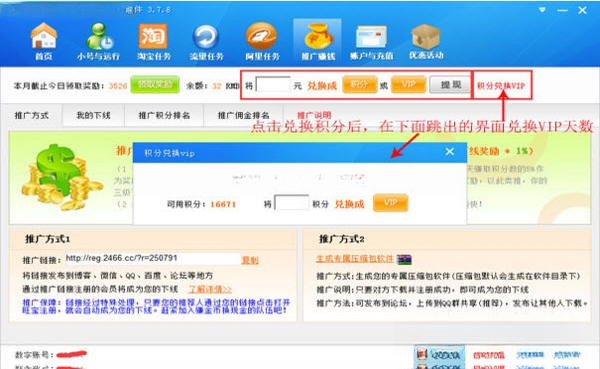
Task: Open the 了解详情>> link
Action: point(210,289)
